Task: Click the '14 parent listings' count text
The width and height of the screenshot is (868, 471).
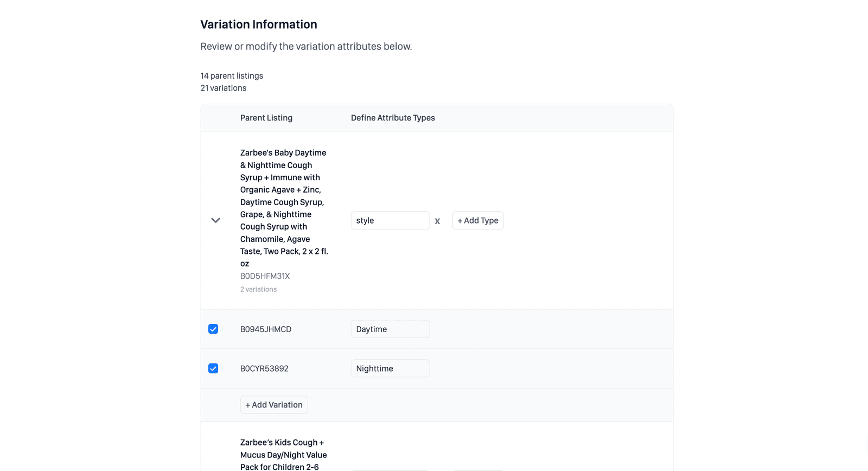Action: tap(232, 76)
